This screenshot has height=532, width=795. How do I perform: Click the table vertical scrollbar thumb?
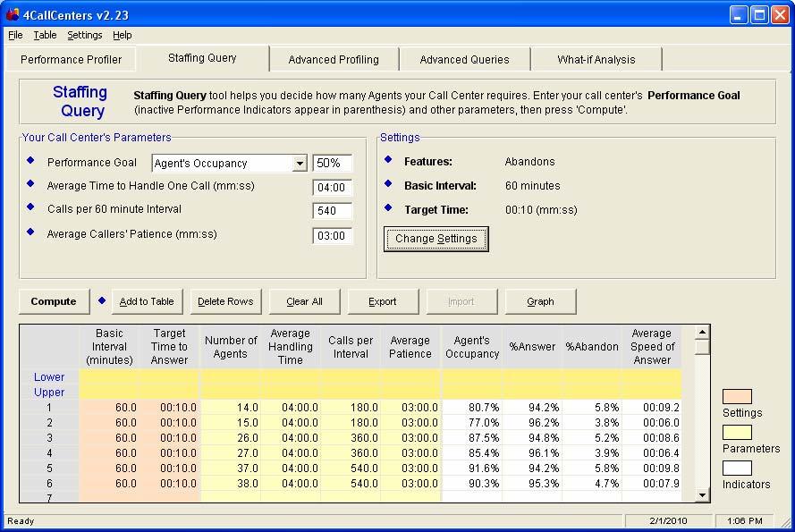[x=702, y=348]
